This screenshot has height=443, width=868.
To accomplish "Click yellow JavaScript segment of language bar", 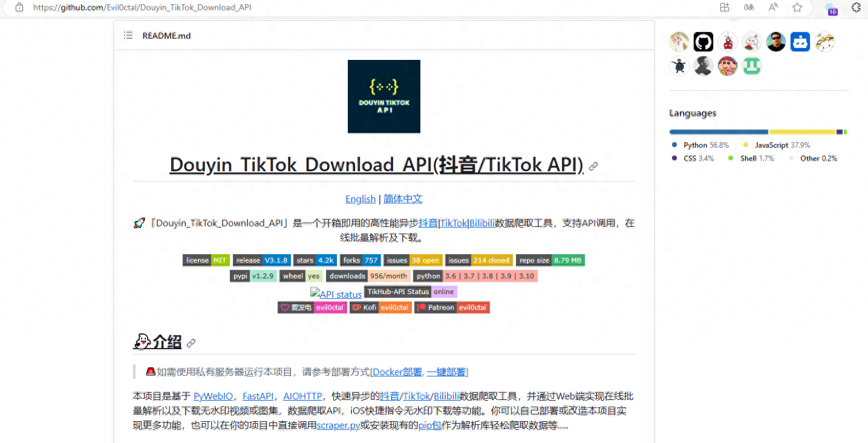I will [x=802, y=131].
